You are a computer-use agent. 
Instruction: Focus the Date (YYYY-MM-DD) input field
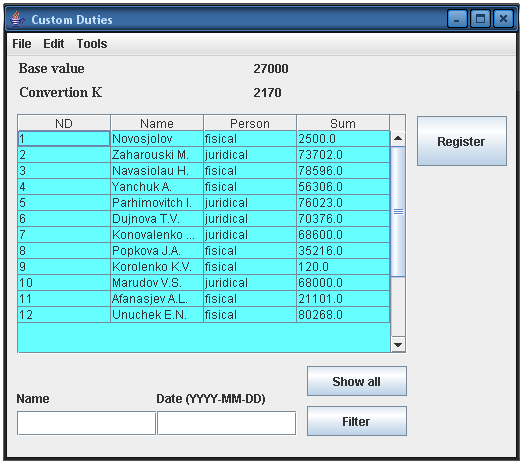[226, 423]
